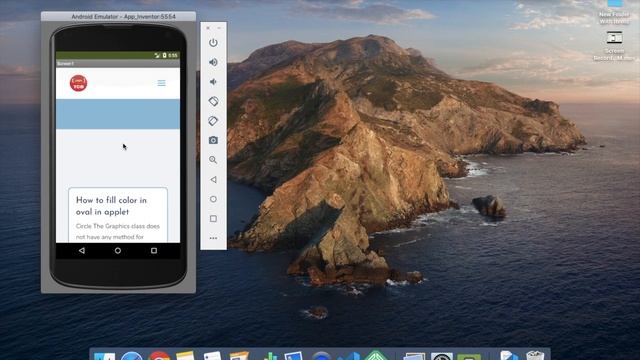Click the Home circle in emulator toolbar

213,199
